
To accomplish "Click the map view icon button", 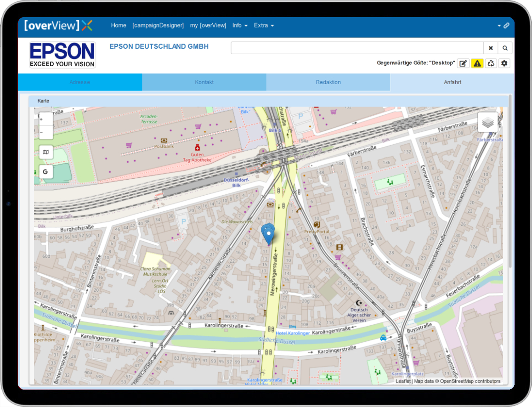I will 46,153.
